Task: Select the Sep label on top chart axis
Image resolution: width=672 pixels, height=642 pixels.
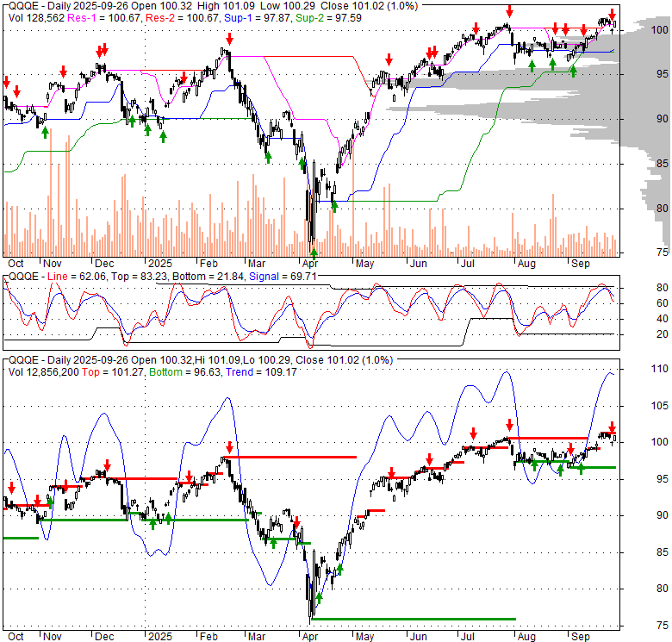Action: coord(581,264)
